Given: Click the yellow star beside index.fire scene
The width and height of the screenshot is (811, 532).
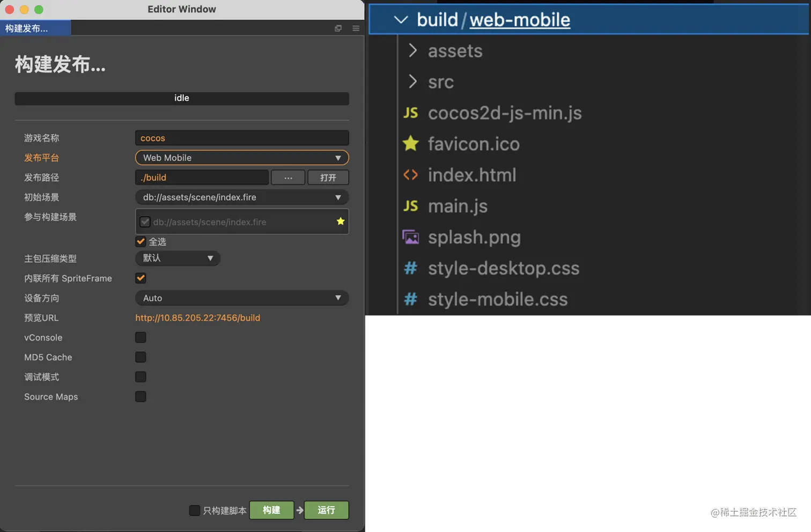Looking at the screenshot, I should coord(341,221).
